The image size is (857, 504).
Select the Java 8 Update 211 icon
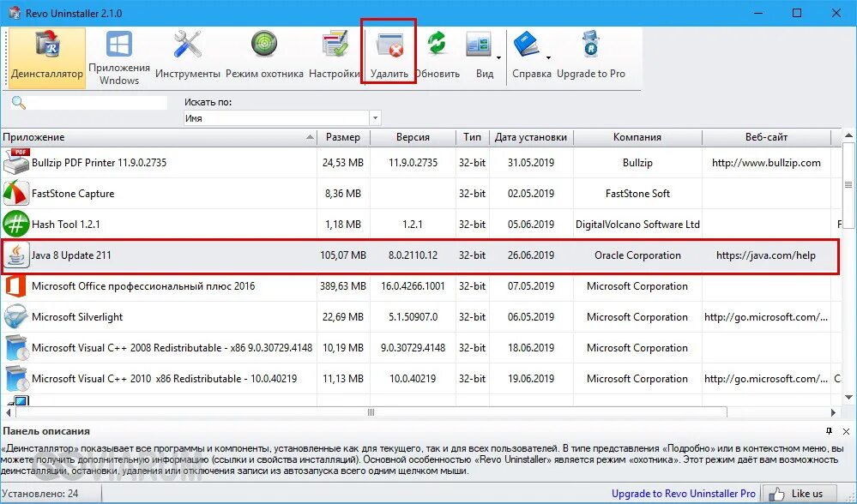[x=16, y=255]
